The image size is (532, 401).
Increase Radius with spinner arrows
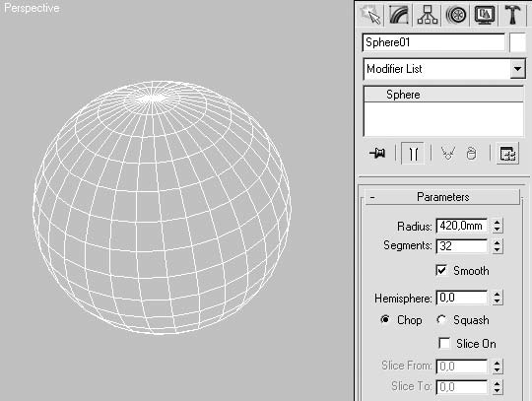tap(498, 223)
